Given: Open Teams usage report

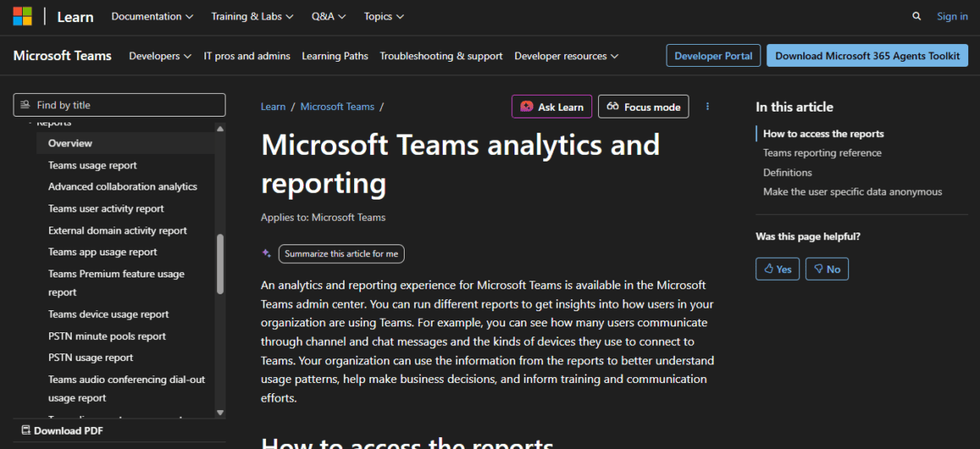Looking at the screenshot, I should point(92,166).
